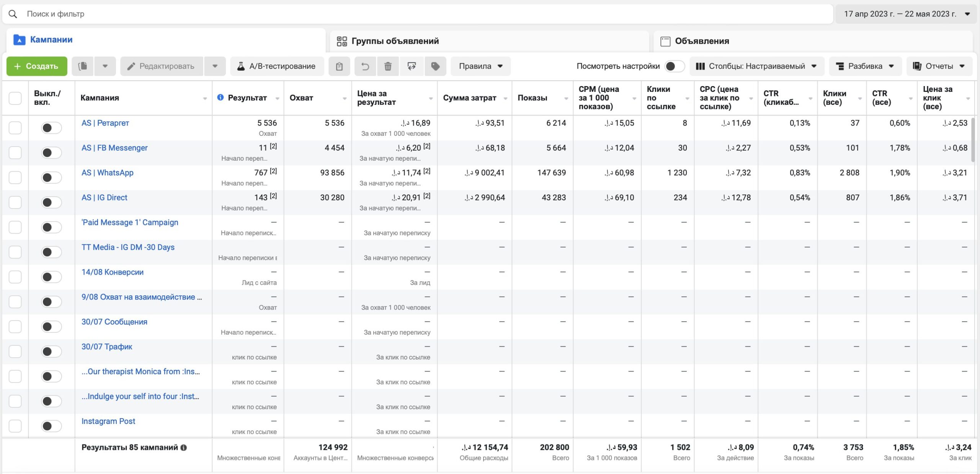Open TT Media - IG DM -30 Days link
The width and height of the screenshot is (980, 474).
coord(128,248)
